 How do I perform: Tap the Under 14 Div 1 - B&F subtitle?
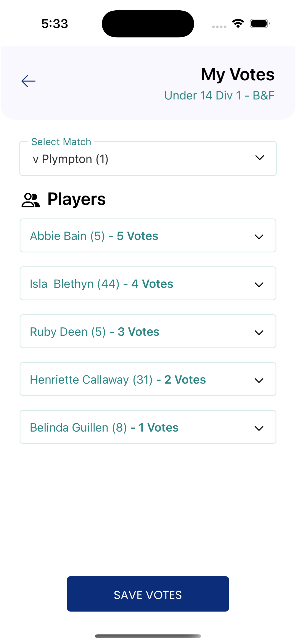(x=219, y=95)
